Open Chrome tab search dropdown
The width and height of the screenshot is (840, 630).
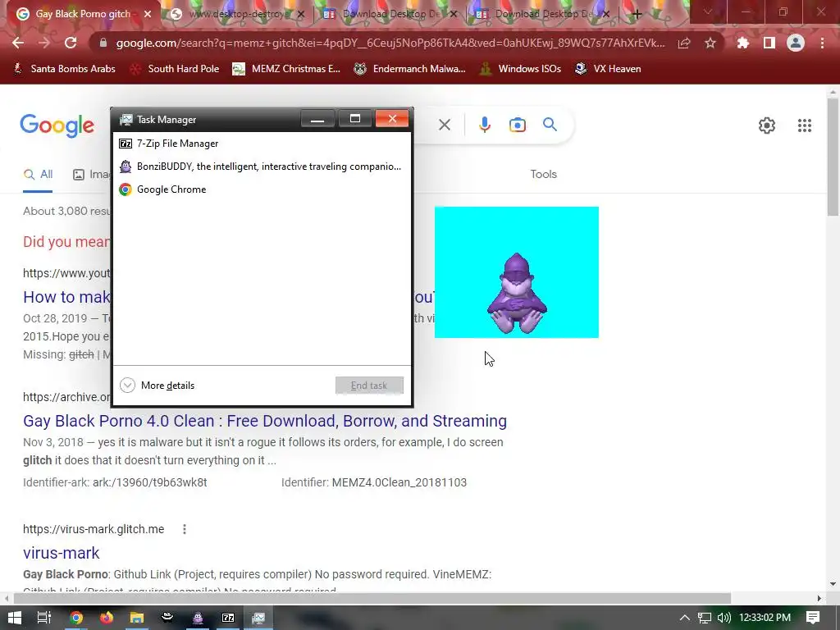[x=708, y=11]
